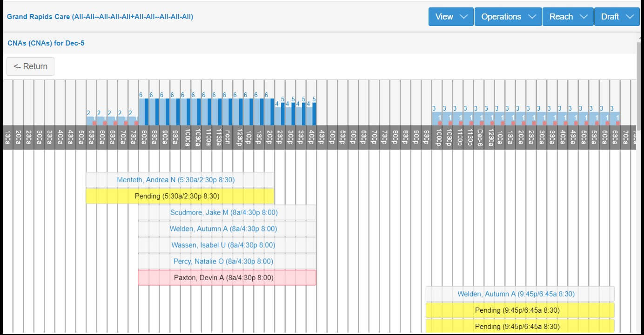Open the Grand Rapids Care header link

coord(100,17)
